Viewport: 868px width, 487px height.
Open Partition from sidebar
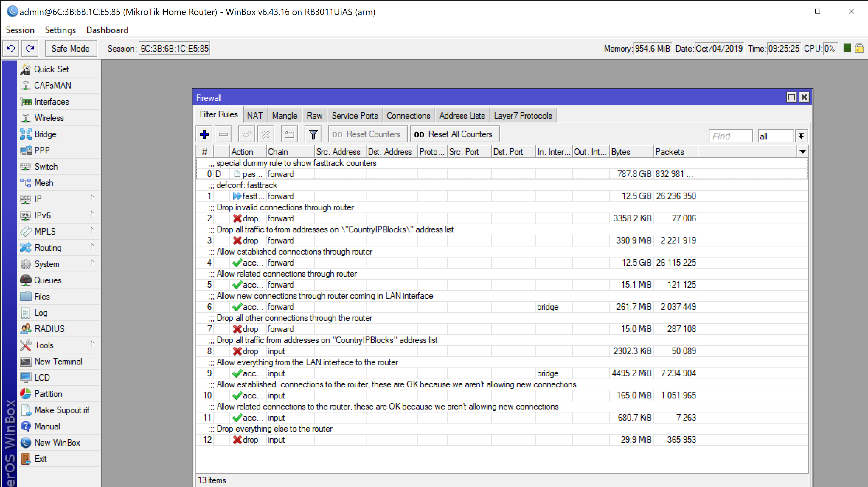click(59, 394)
